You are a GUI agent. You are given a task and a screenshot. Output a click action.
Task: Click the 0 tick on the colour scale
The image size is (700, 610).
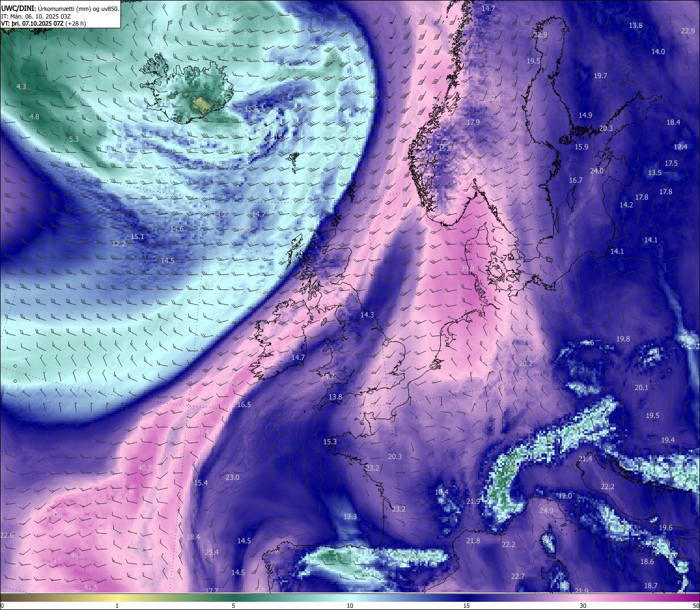click(2, 606)
